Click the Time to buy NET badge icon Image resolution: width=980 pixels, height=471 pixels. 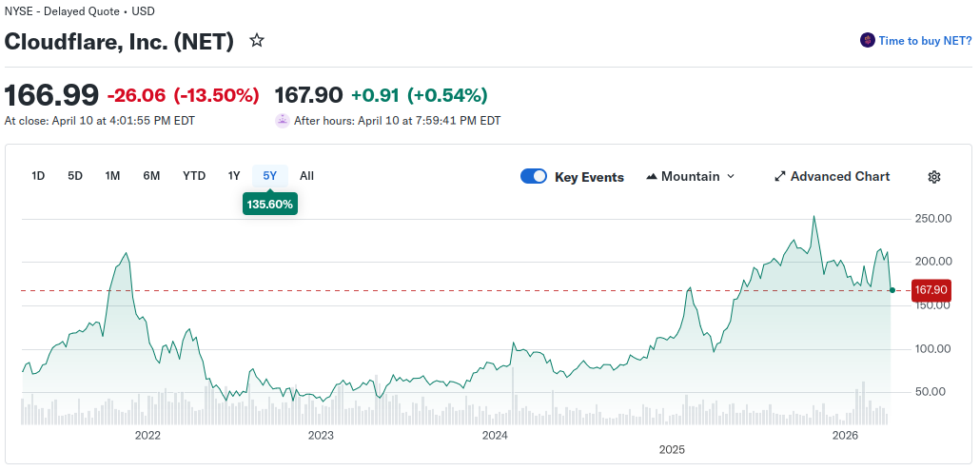(867, 41)
